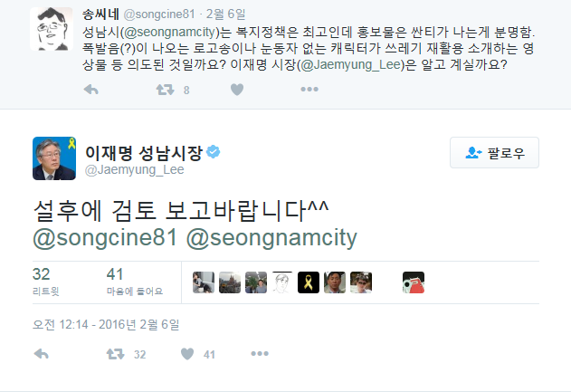Follow 이재명 성남시장 with 팔로우 button
Screen dimensions: 571x392
[494, 153]
